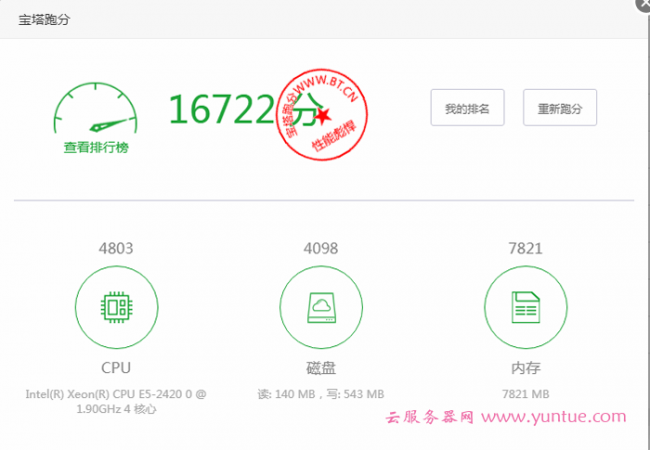
Task: Select the CPU score value 4803
Action: (116, 248)
